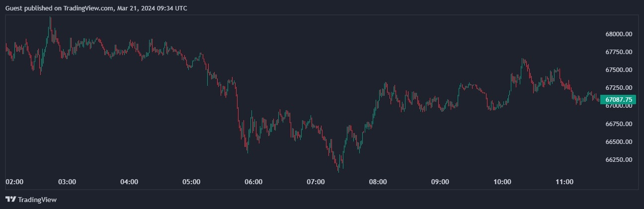The width and height of the screenshot is (644, 209).
Task: Select the 03:00 time axis marker
Action: tap(67, 182)
